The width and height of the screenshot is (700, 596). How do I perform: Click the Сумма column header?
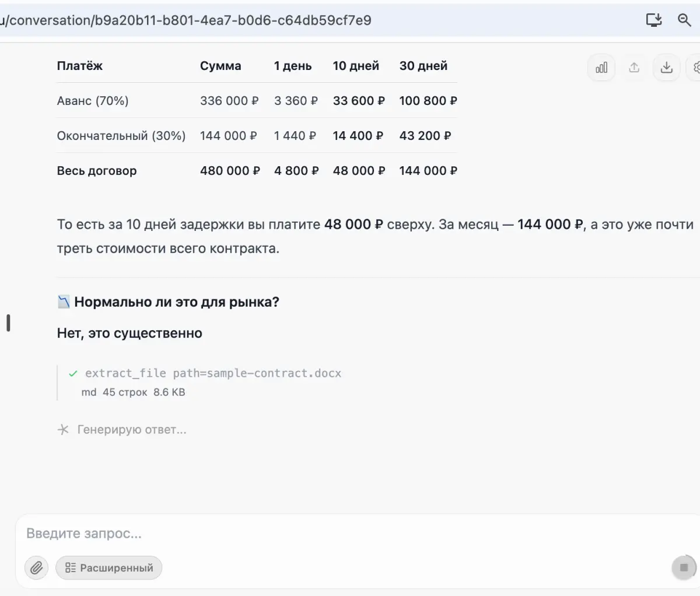coord(220,66)
